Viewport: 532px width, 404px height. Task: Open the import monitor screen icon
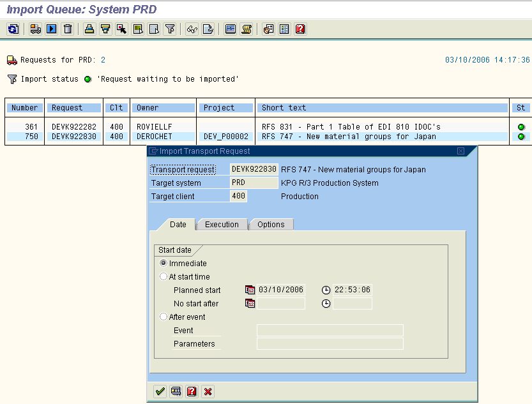tap(231, 29)
